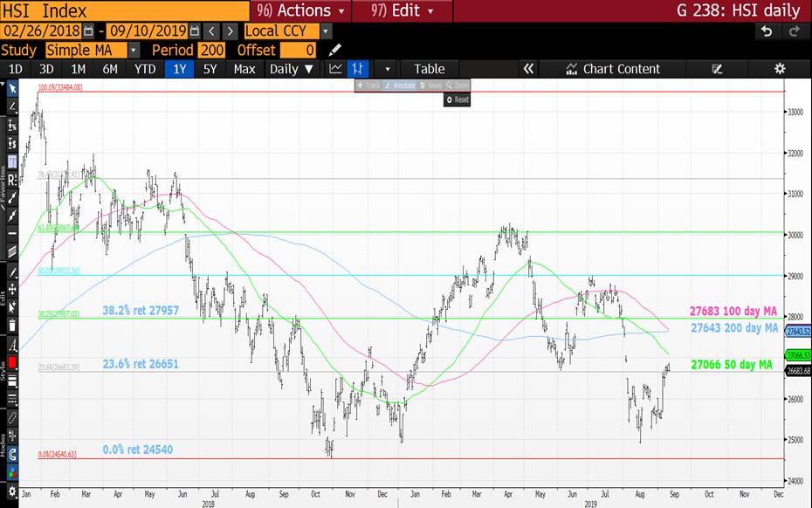Click the Chart Content button
Viewport: 812px width, 508px height.
tap(612, 69)
